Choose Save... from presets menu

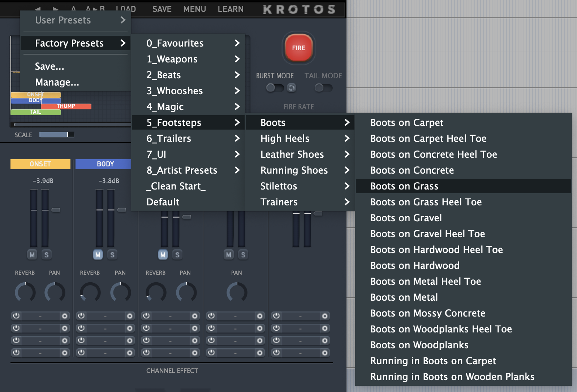[76, 66]
